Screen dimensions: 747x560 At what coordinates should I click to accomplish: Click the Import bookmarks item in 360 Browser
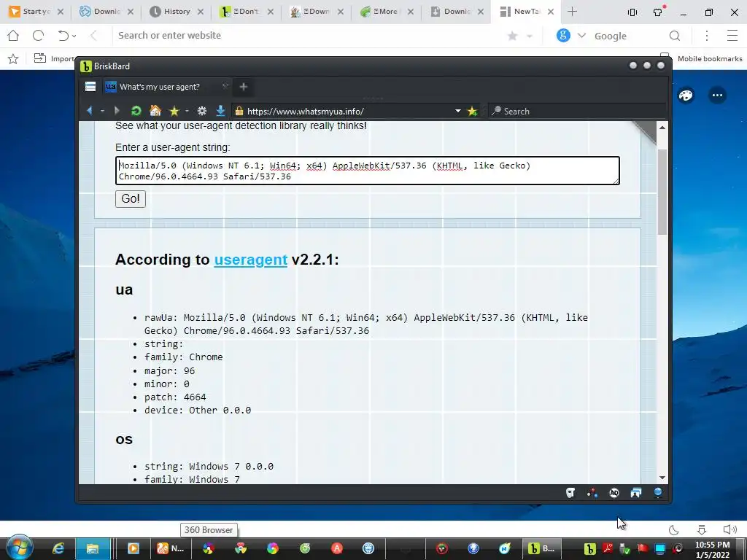(53, 58)
